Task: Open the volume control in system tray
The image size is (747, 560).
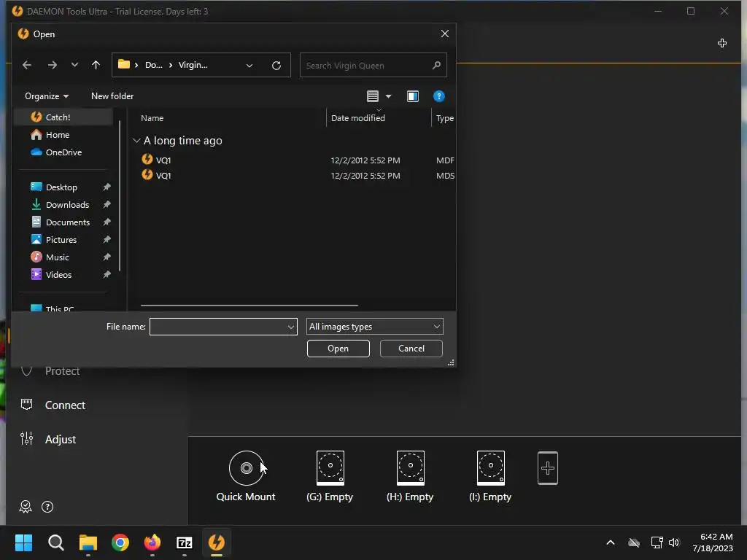Action: pyautogui.click(x=673, y=542)
